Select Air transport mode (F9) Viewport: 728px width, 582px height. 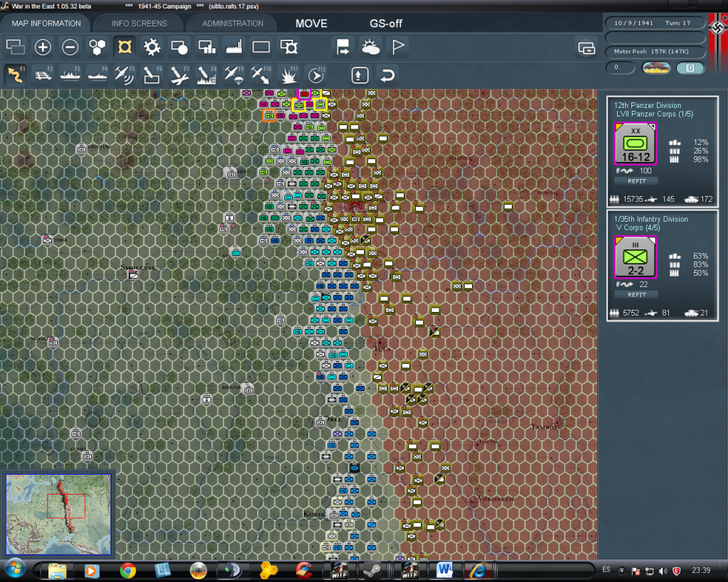pos(233,75)
